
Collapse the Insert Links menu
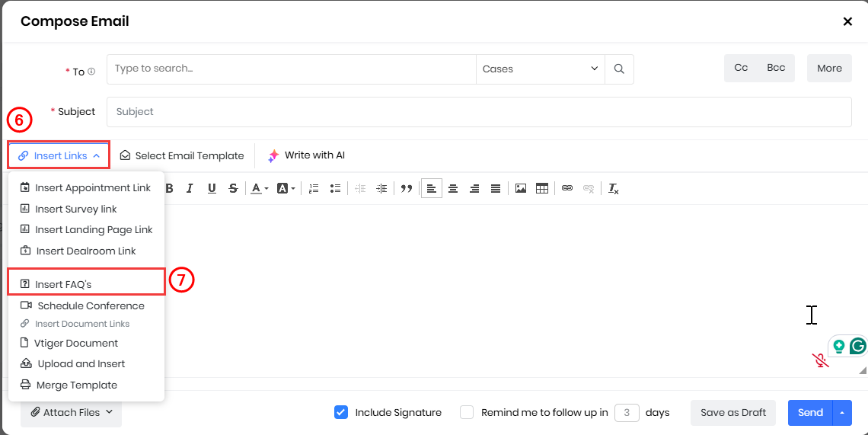[x=59, y=155]
